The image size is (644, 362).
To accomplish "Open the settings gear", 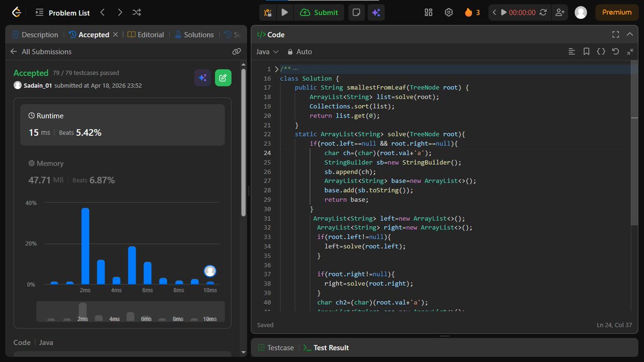I will [x=449, y=12].
